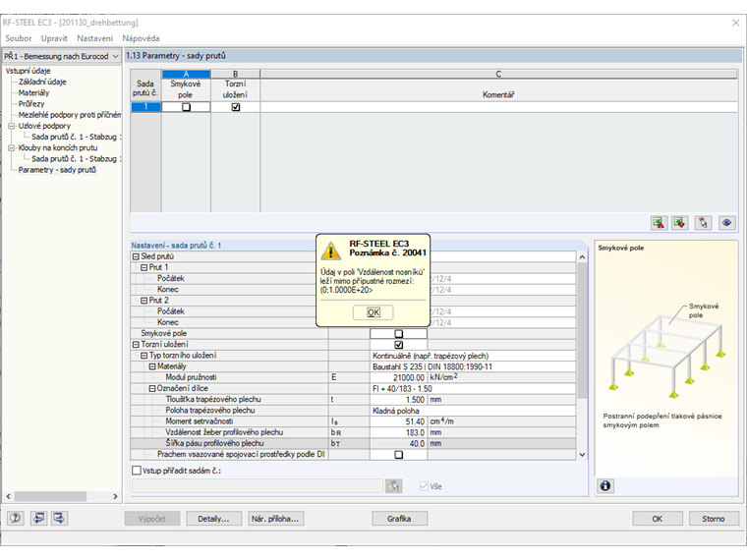Open the Nastavení menu

tap(94, 38)
